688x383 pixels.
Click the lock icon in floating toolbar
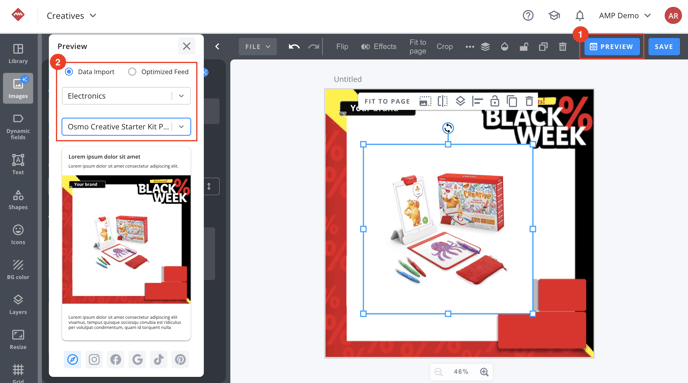point(494,101)
